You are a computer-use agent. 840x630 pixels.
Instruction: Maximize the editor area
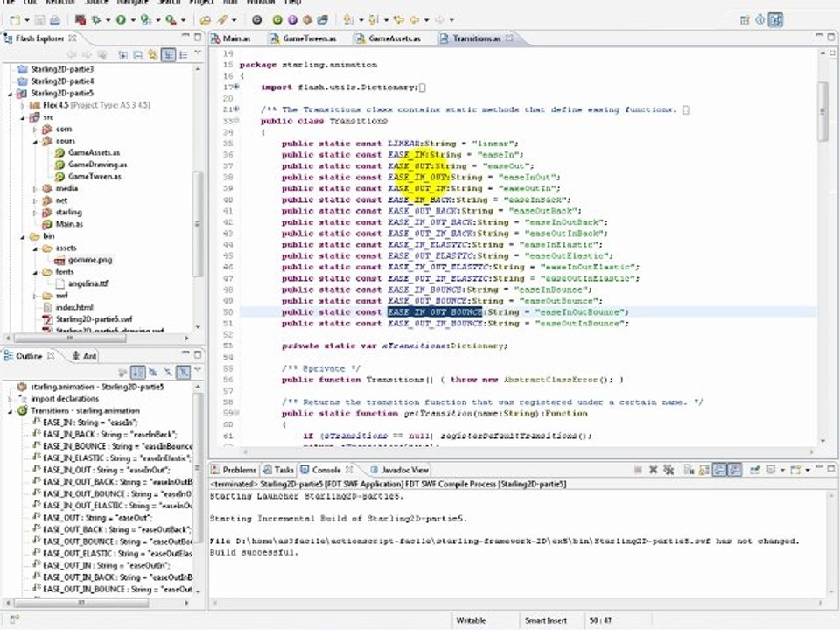831,37
